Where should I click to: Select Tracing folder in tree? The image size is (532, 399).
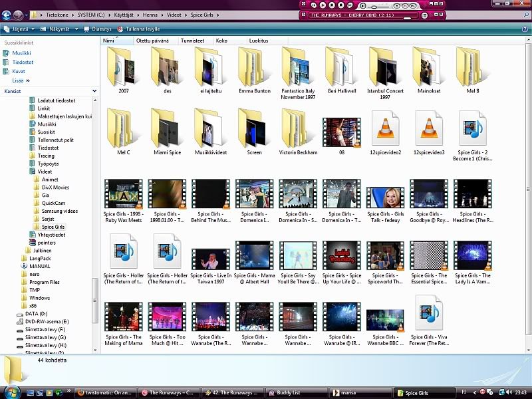(46, 156)
